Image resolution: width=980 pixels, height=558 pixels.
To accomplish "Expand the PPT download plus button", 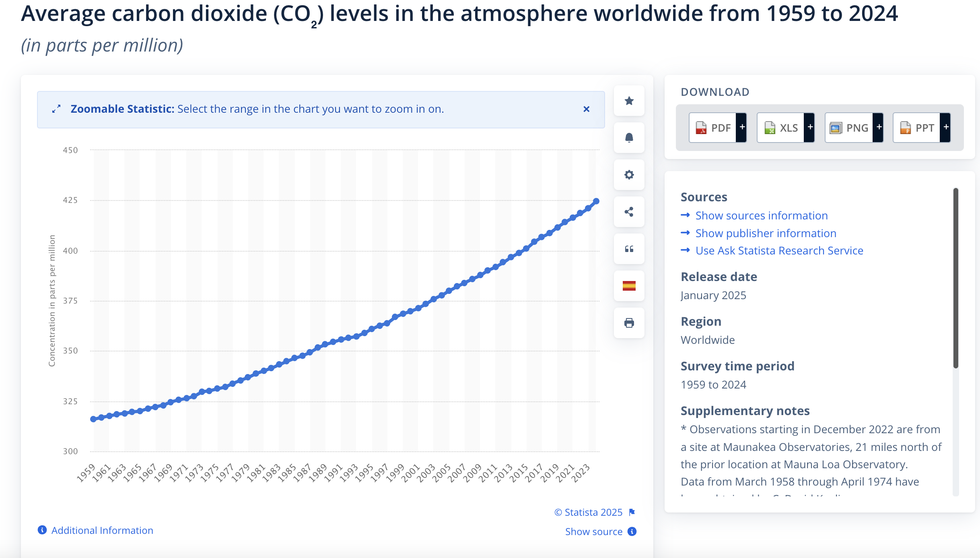I will tap(946, 127).
